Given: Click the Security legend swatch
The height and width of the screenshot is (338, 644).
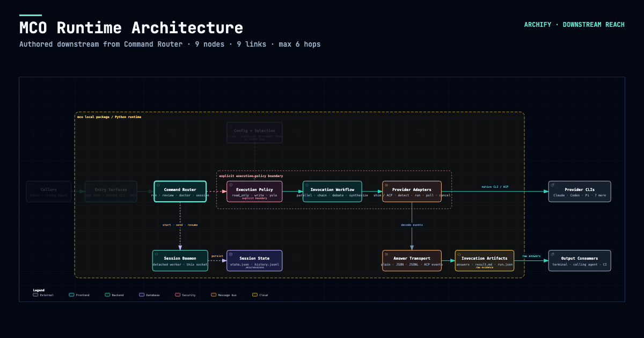Looking at the screenshot, I should coord(178,295).
